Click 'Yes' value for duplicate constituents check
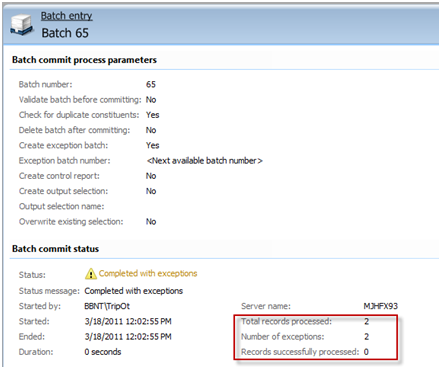 (x=153, y=115)
